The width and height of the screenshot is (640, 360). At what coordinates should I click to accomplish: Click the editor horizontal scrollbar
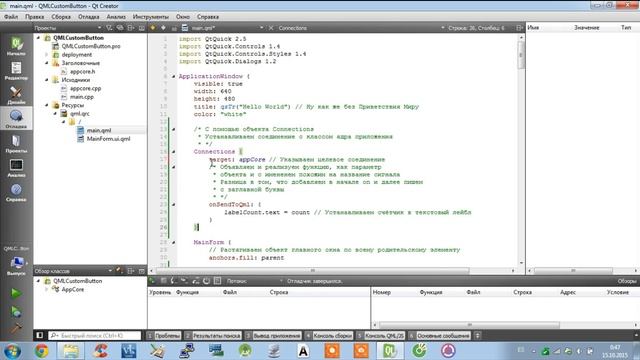[313, 270]
